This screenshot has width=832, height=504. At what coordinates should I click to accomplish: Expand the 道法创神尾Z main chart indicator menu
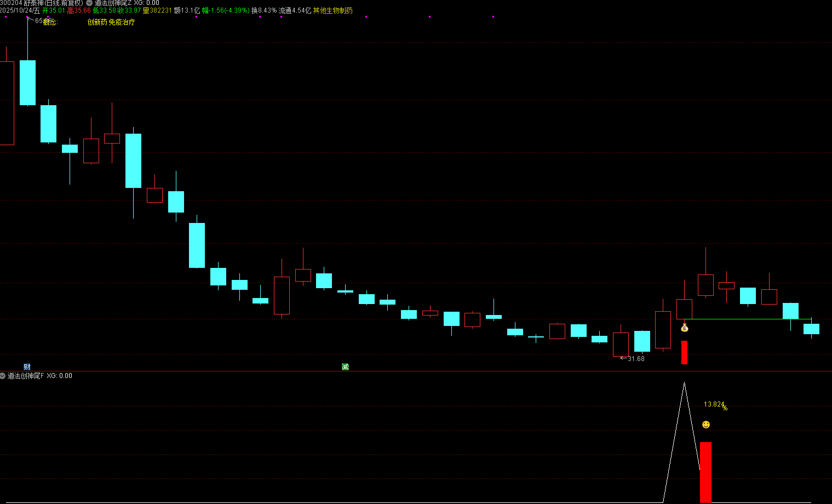[89, 3]
